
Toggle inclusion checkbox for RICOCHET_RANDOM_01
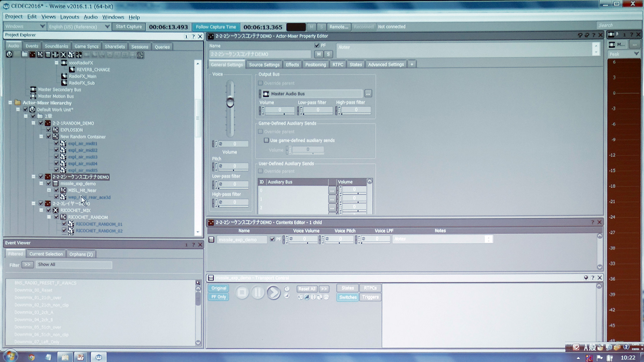pyautogui.click(x=64, y=224)
